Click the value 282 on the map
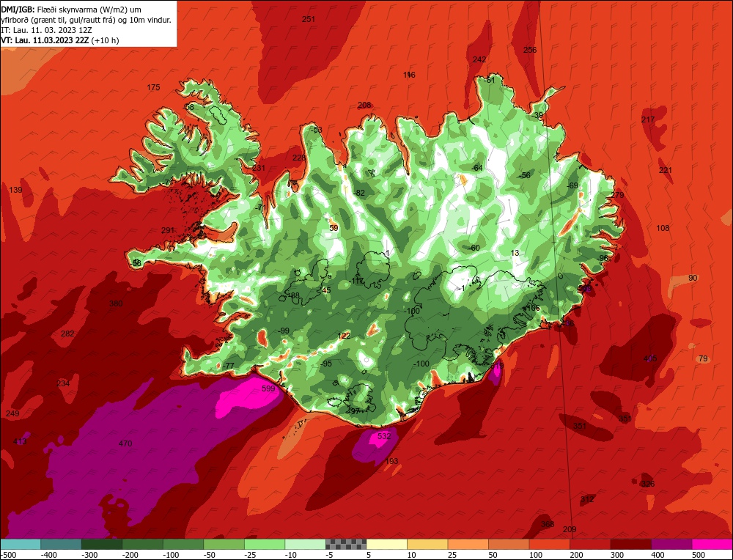Image resolution: width=733 pixels, height=560 pixels. tap(67, 334)
